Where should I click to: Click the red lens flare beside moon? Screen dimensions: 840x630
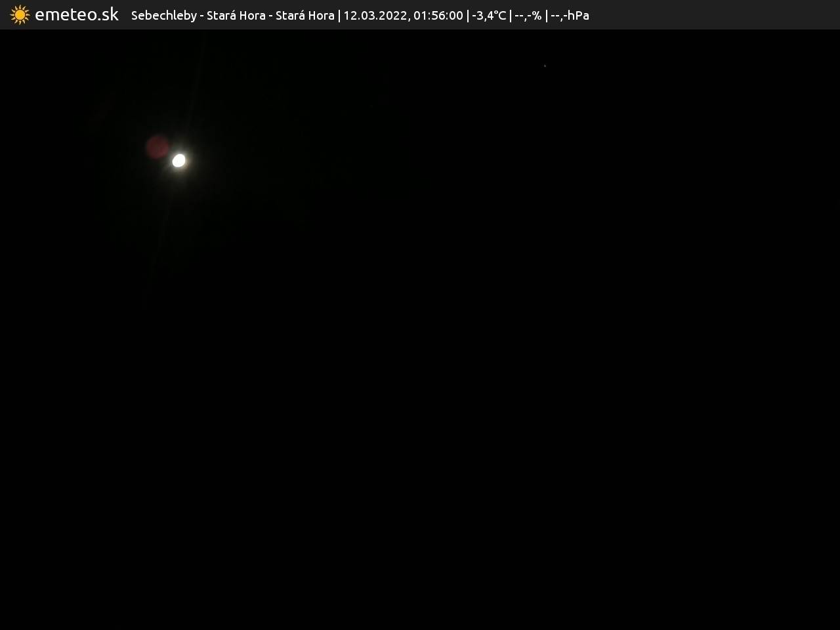(157, 148)
